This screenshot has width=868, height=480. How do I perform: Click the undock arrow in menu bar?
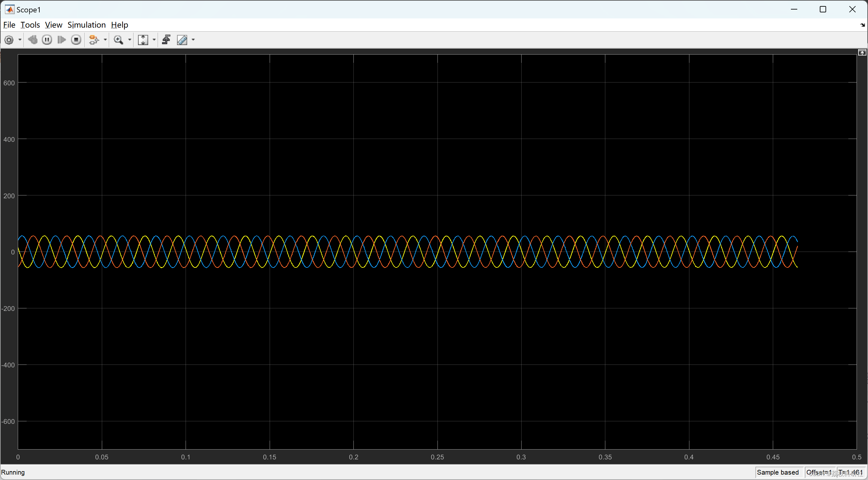point(862,25)
